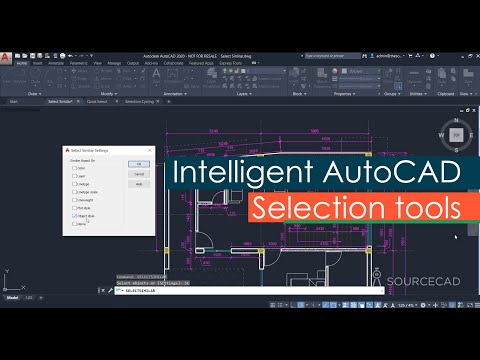Click the Save icon in quick access toolbar
Screen dimensions: 480x360
[x=33, y=56]
